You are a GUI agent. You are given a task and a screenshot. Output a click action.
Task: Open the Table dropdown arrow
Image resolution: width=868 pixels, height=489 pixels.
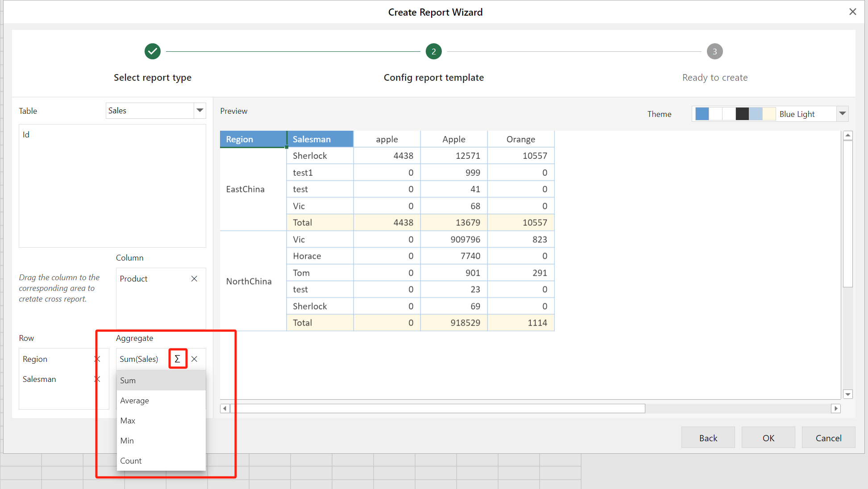(200, 110)
